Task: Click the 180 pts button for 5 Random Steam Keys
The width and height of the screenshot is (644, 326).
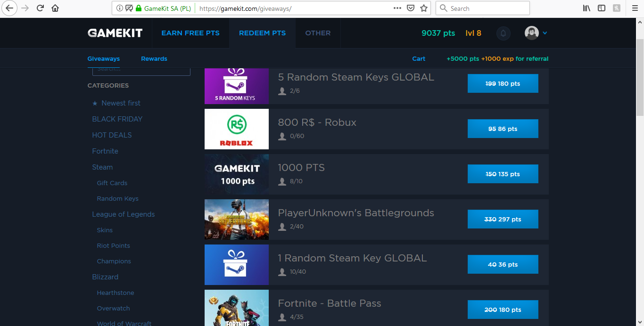Action: coord(503,83)
